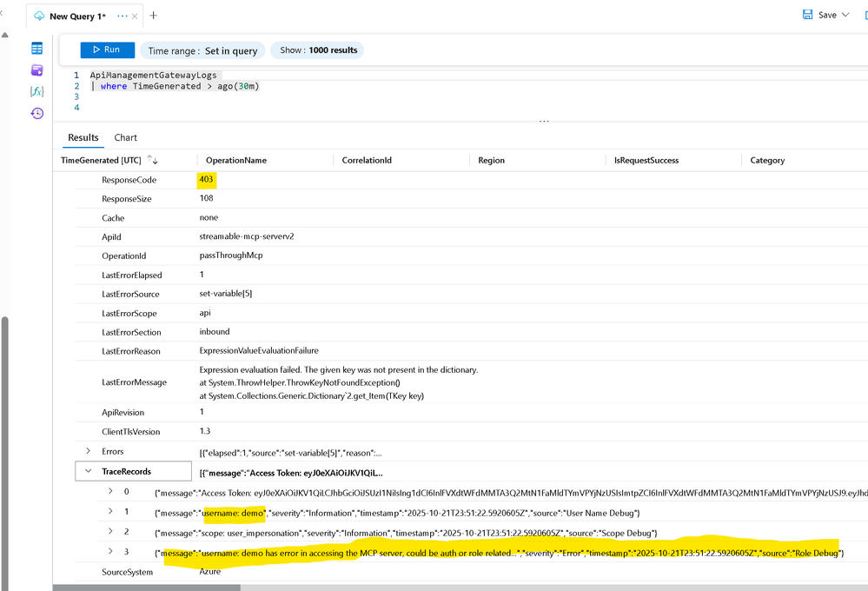
Task: Click the Region column header
Action: click(x=491, y=160)
